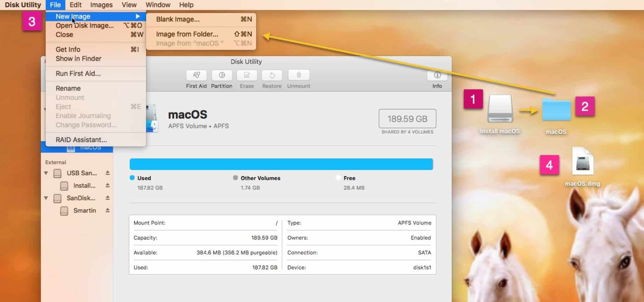This screenshot has width=644, height=302.
Task: Click the SanDisk... disk icon in sidebar
Action: [58, 198]
